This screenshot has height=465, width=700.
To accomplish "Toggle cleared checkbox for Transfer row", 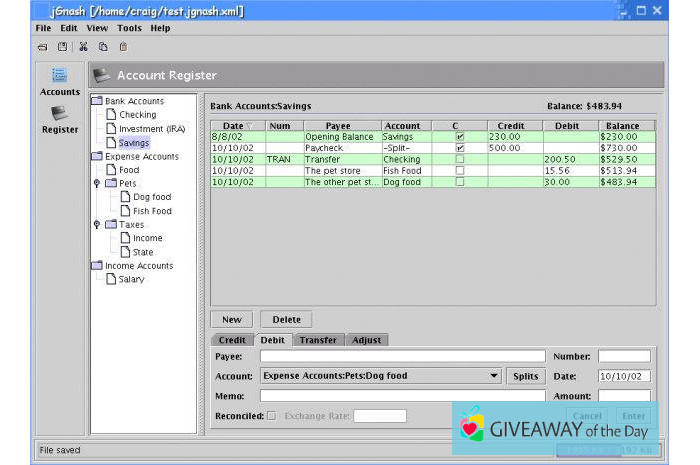I will [x=460, y=159].
